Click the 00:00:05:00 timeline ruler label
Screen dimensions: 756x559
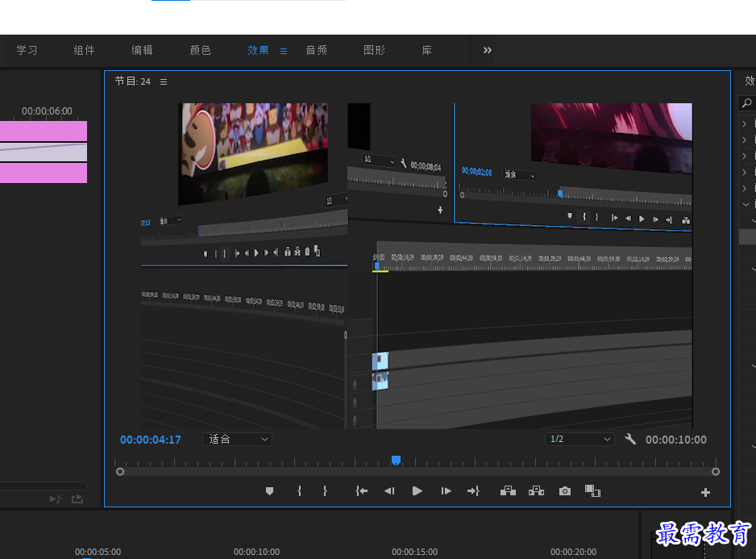click(x=98, y=552)
